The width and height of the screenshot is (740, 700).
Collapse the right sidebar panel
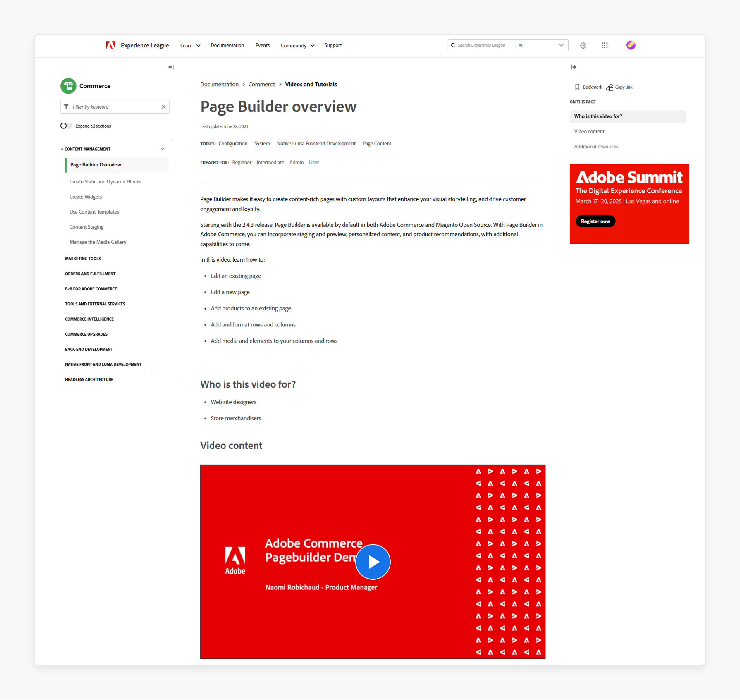tap(574, 67)
